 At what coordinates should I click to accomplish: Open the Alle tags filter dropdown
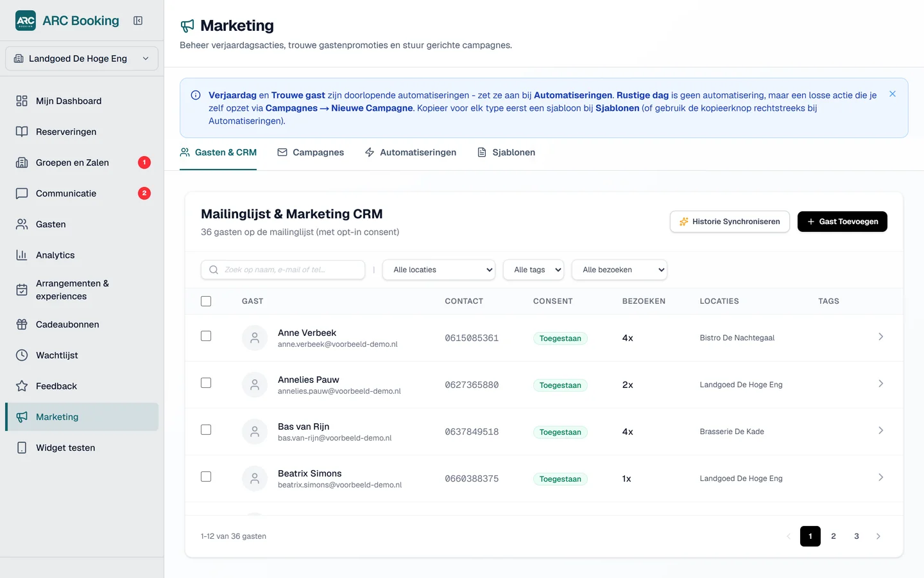tap(534, 270)
